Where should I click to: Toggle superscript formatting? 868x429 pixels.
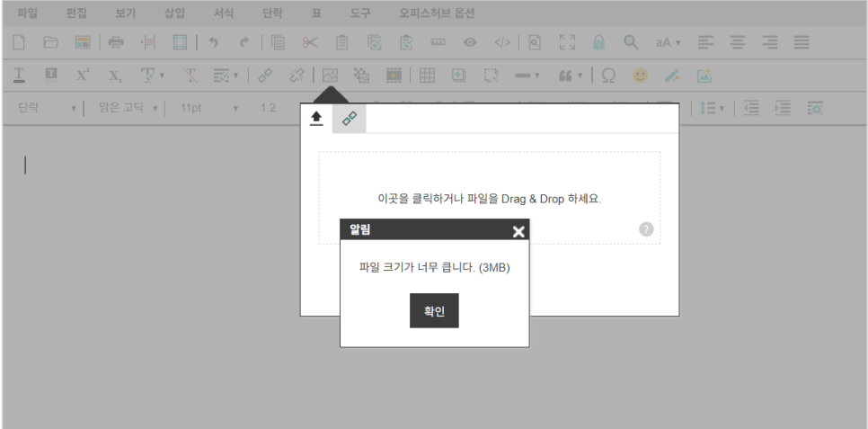[83, 76]
